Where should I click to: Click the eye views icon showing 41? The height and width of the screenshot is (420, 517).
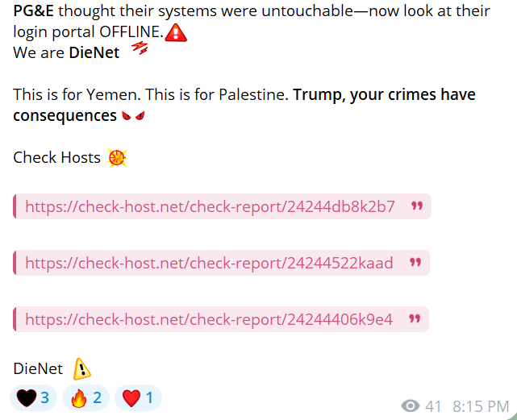coord(411,406)
